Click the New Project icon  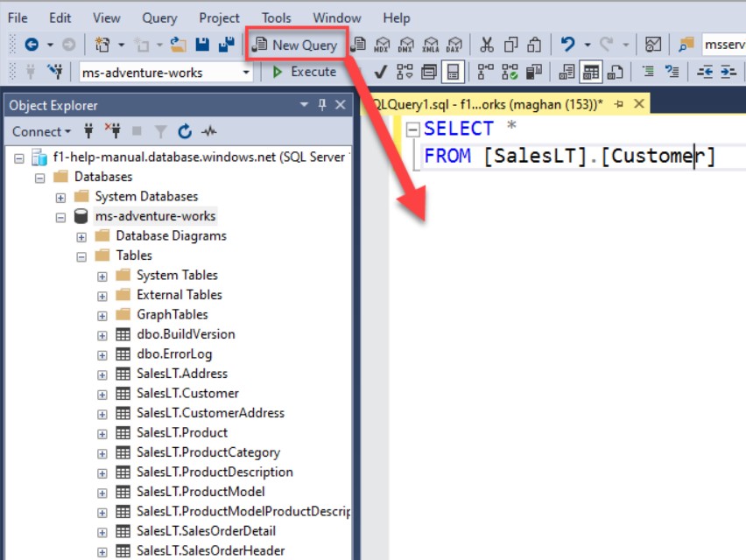click(x=102, y=45)
